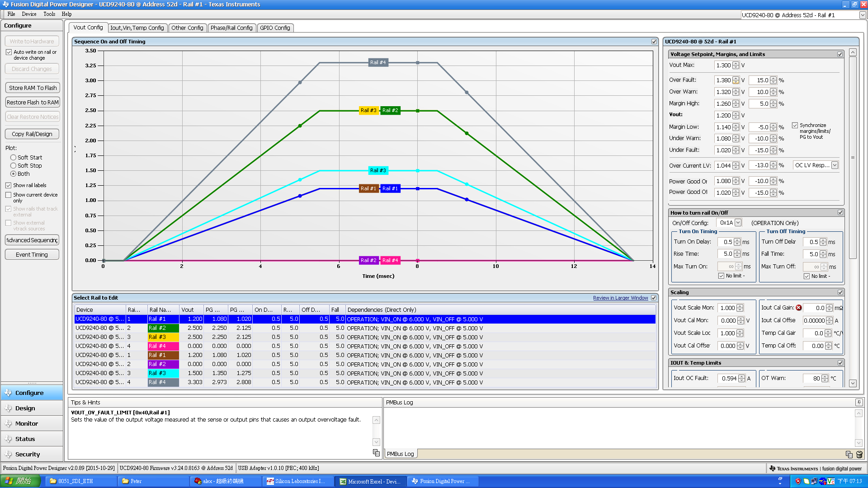Viewport: 868px width, 488px height.
Task: Open Review in Larger Window link
Action: [620, 298]
